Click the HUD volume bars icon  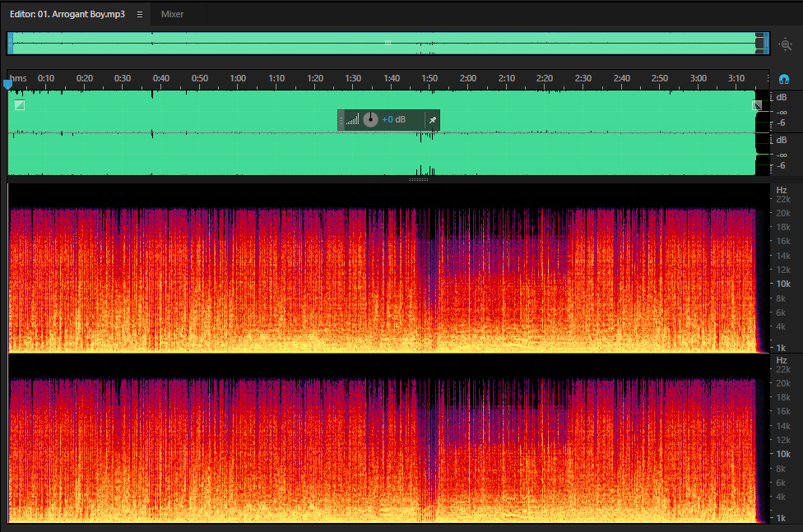coord(352,120)
